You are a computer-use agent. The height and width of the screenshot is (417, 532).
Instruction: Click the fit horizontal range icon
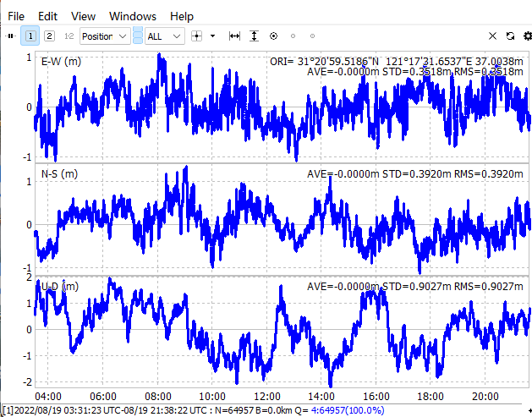[x=235, y=36]
